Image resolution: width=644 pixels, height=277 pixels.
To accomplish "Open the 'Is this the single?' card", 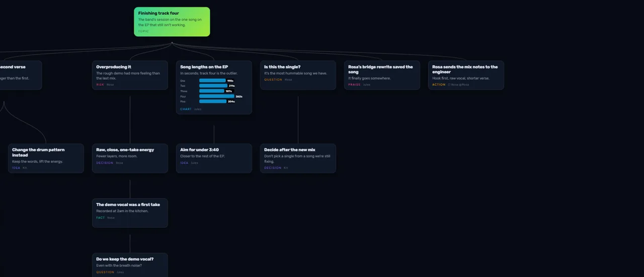I will pos(298,75).
